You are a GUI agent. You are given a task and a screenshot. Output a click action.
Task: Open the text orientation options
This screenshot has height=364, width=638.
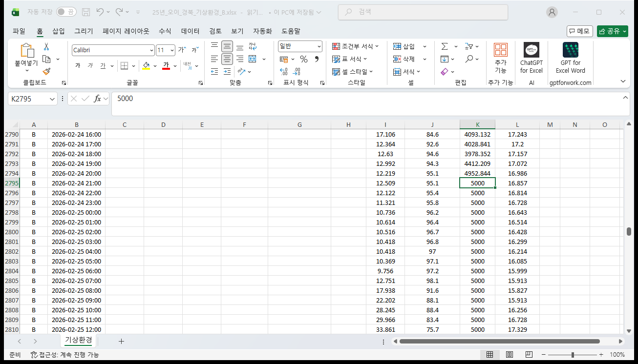(x=242, y=71)
